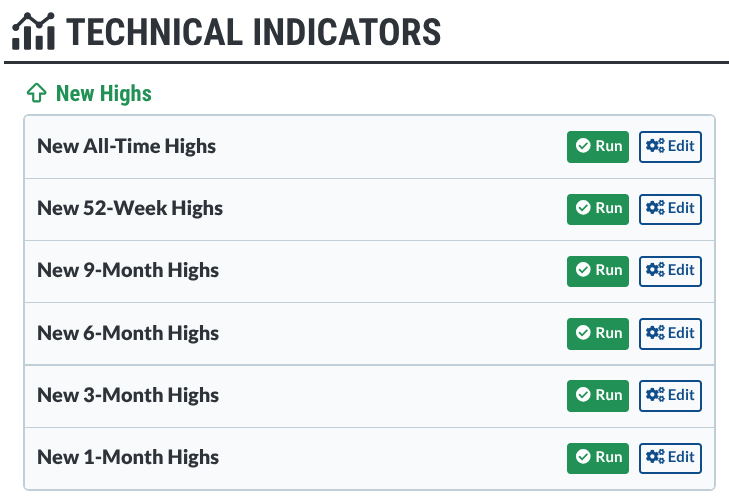Image resolution: width=729 pixels, height=498 pixels.
Task: Click the Technical Indicators title text
Action: point(254,31)
